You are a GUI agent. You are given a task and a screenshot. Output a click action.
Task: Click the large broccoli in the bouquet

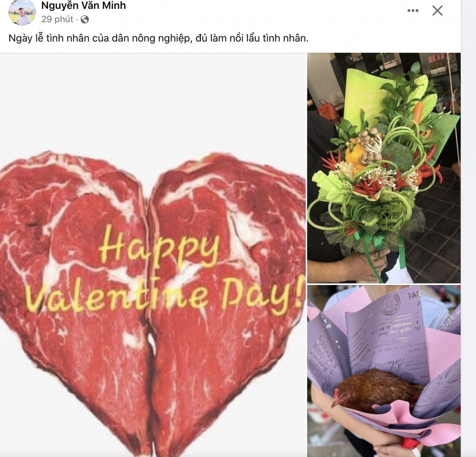coord(397,155)
